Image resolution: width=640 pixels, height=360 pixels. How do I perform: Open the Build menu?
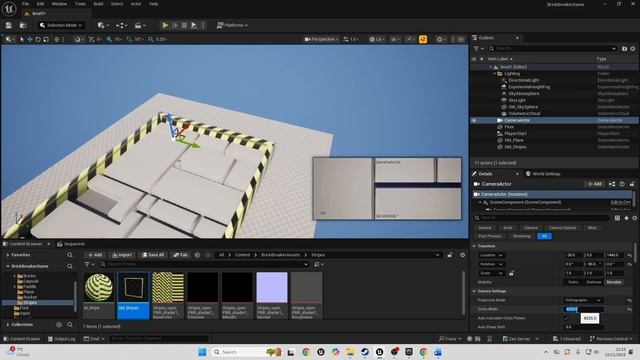[98, 4]
